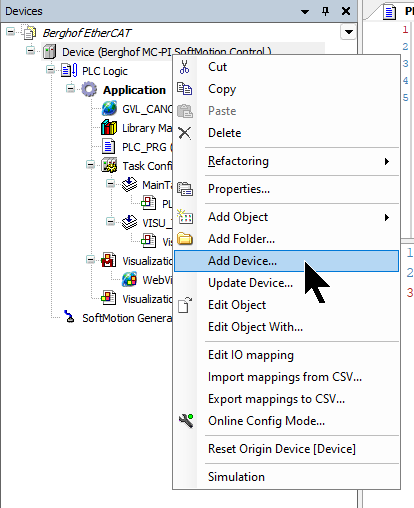Select Edit IO mapping entry
The width and height of the screenshot is (414, 508).
tap(287, 355)
